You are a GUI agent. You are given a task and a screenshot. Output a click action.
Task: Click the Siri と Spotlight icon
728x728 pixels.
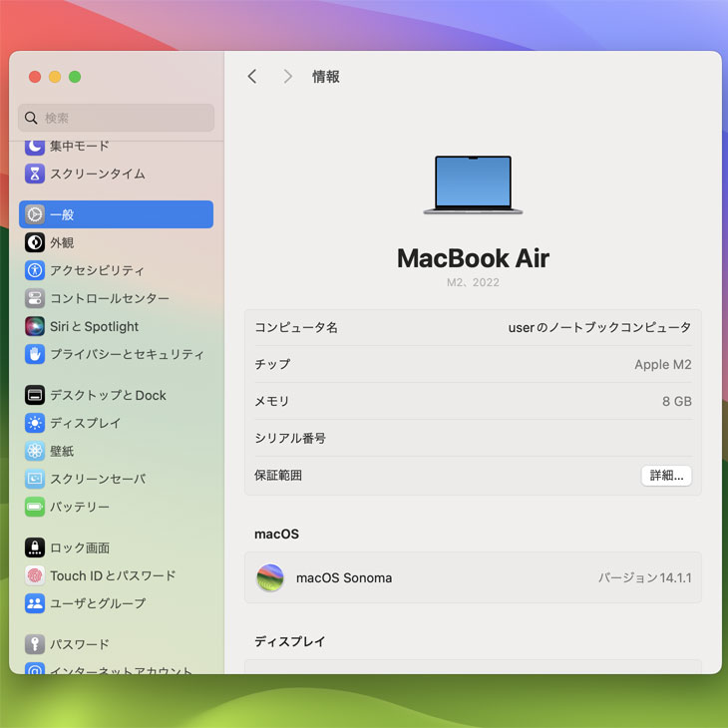point(35,326)
